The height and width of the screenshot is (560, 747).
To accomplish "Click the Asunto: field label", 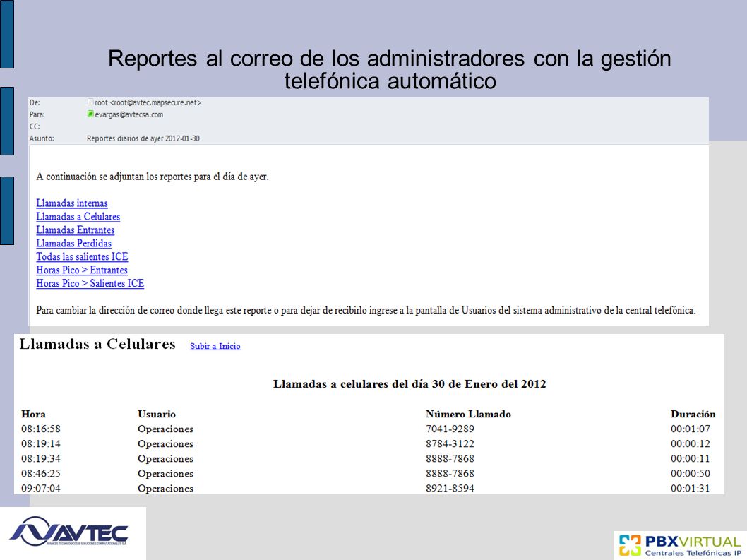I will (x=42, y=138).
